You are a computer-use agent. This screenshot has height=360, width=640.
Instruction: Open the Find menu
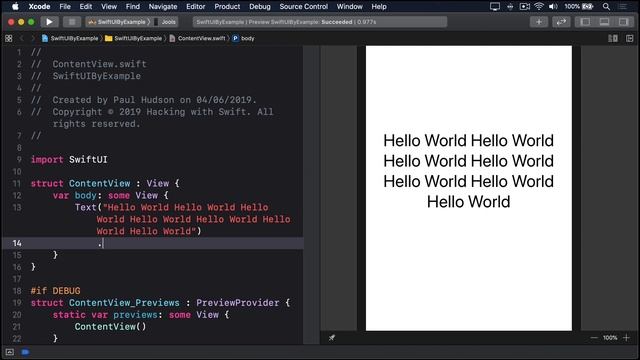tap(133, 7)
